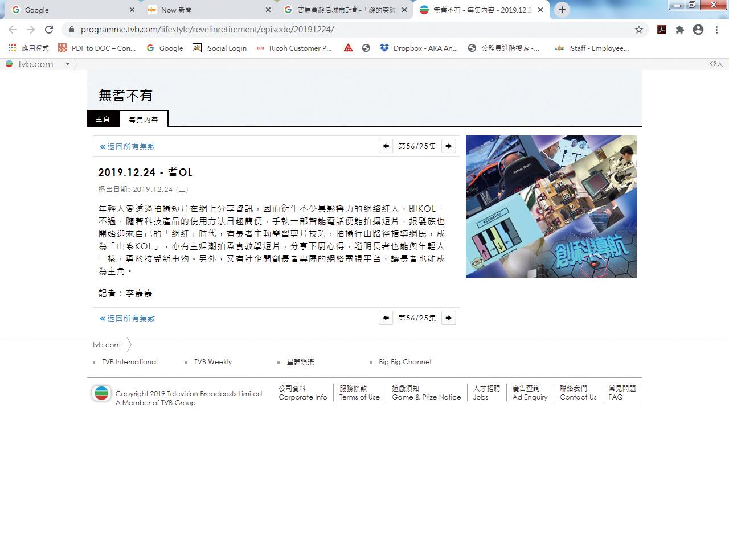The image size is (729, 560).
Task: Select the 主頁 home tab
Action: click(103, 118)
